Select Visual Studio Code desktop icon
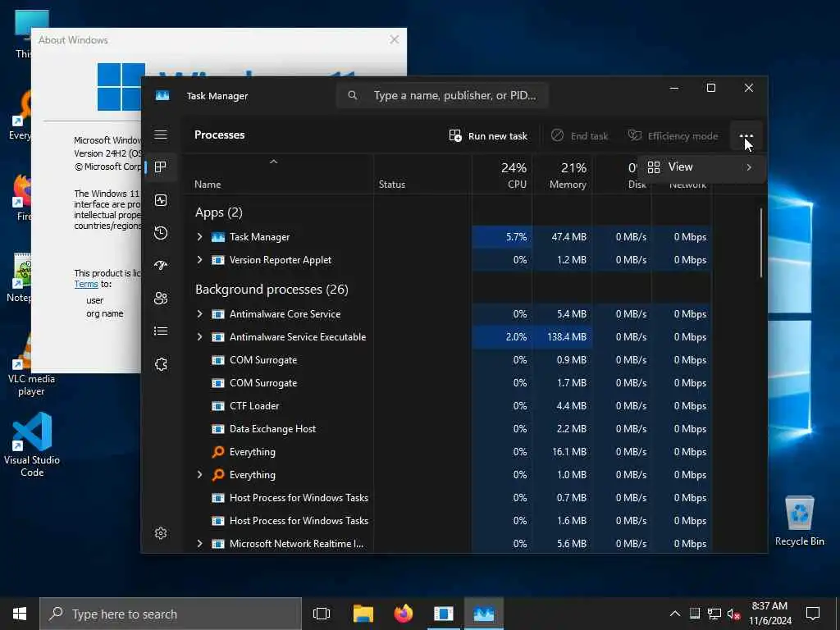This screenshot has height=630, width=840. pos(32,442)
